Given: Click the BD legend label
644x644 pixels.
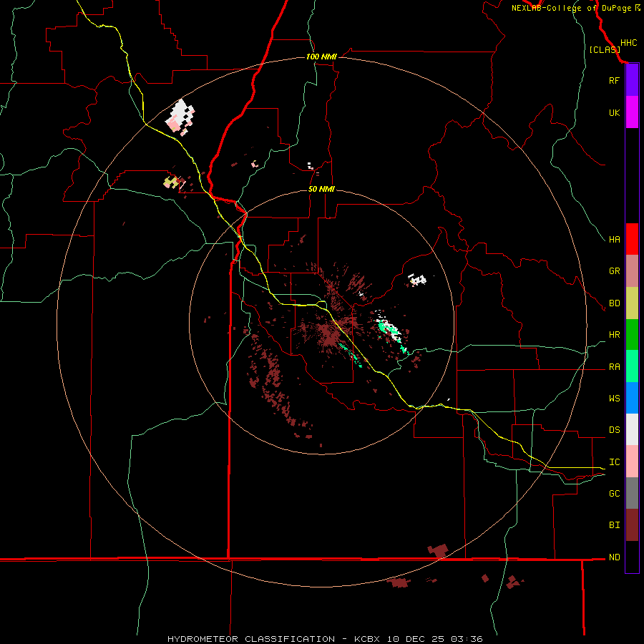Looking at the screenshot, I should point(614,303).
